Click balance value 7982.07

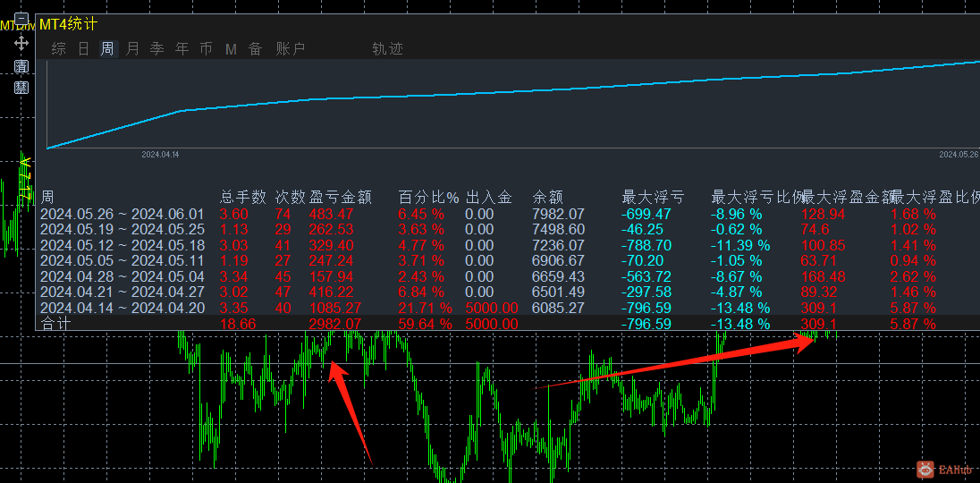(x=558, y=215)
